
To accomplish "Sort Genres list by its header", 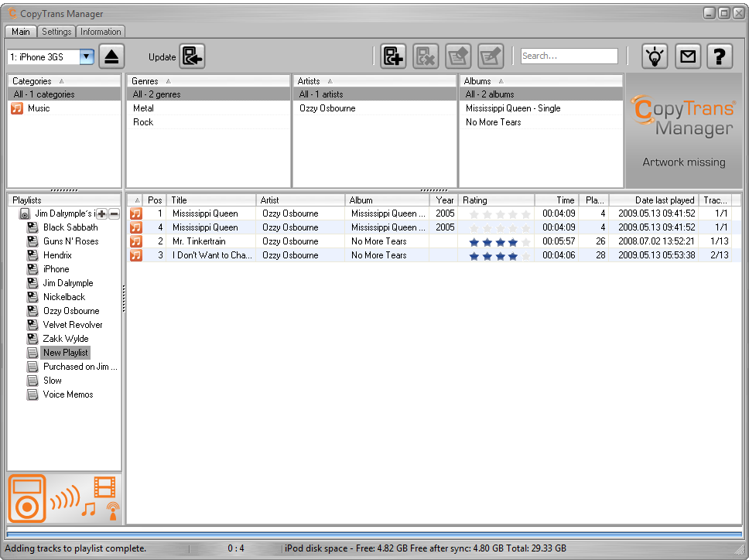I will (208, 80).
